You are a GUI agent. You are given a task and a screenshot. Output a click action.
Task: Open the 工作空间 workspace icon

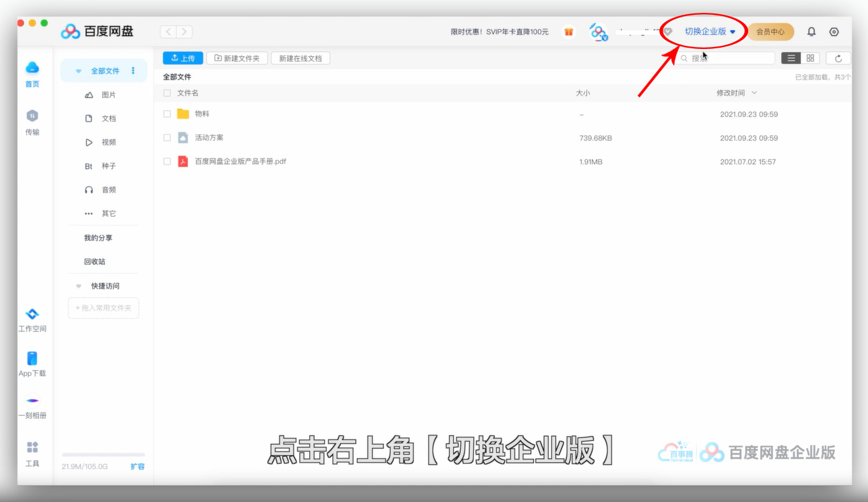[32, 314]
